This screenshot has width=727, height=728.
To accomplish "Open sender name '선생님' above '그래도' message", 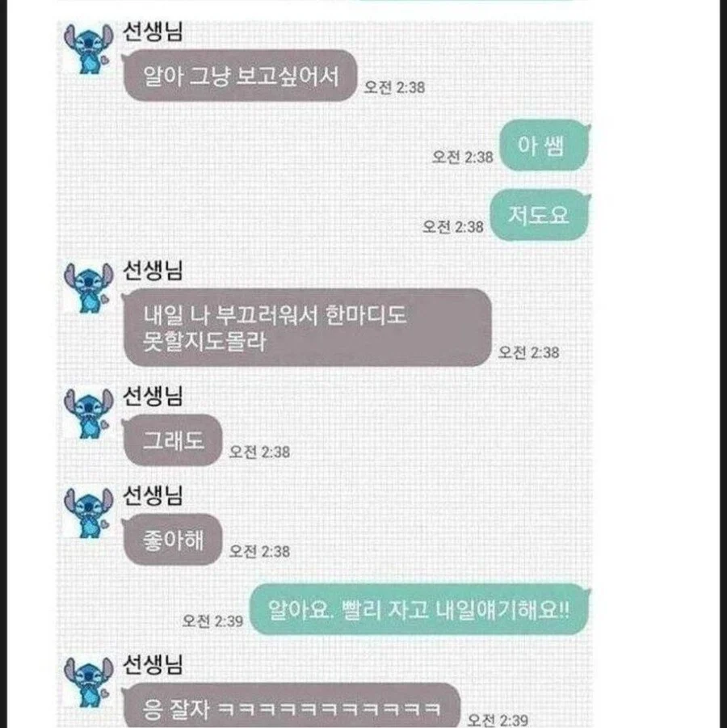I will (x=153, y=396).
